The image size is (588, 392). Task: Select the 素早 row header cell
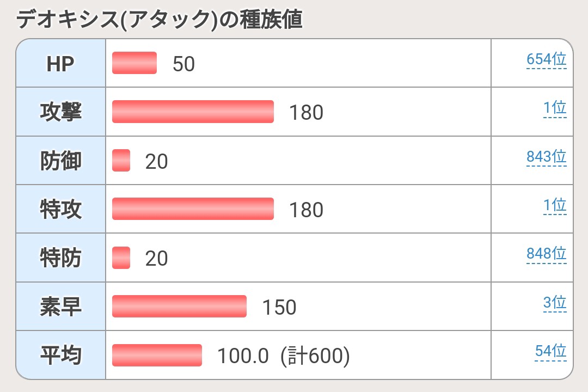60,307
